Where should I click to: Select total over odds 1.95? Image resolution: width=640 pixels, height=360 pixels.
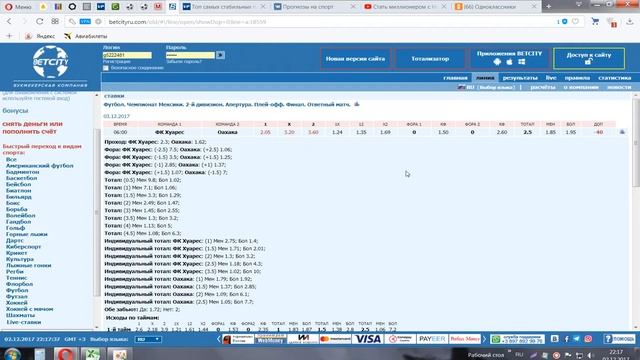(x=571, y=132)
